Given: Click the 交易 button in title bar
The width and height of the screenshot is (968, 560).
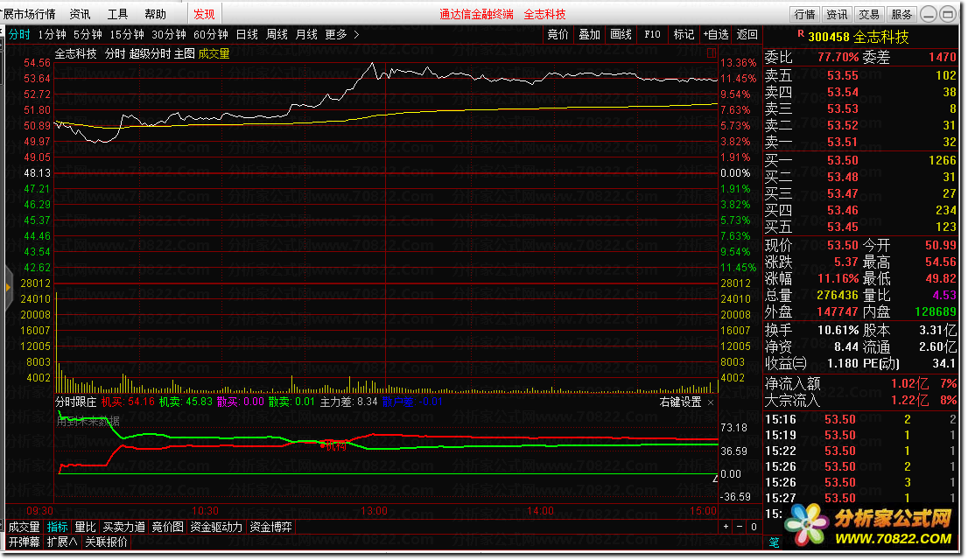Looking at the screenshot, I should (x=868, y=14).
